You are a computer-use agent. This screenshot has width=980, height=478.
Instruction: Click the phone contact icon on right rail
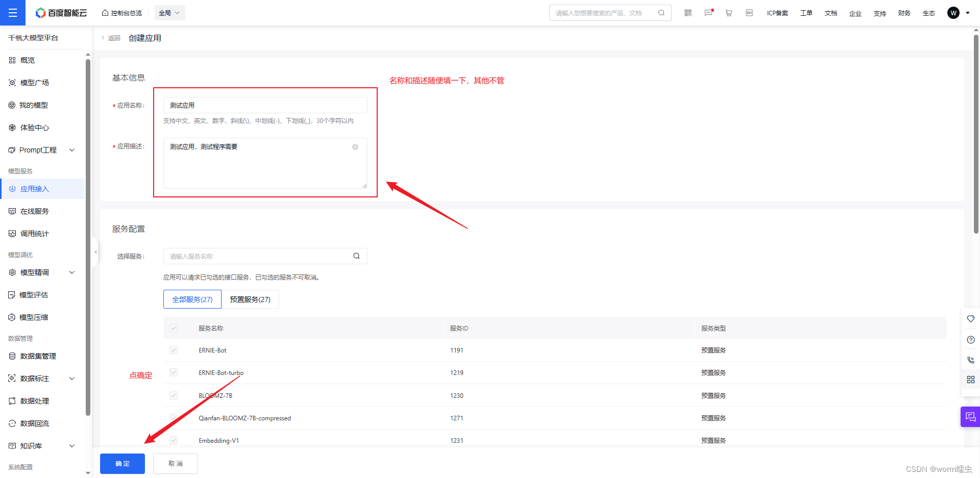coord(971,360)
